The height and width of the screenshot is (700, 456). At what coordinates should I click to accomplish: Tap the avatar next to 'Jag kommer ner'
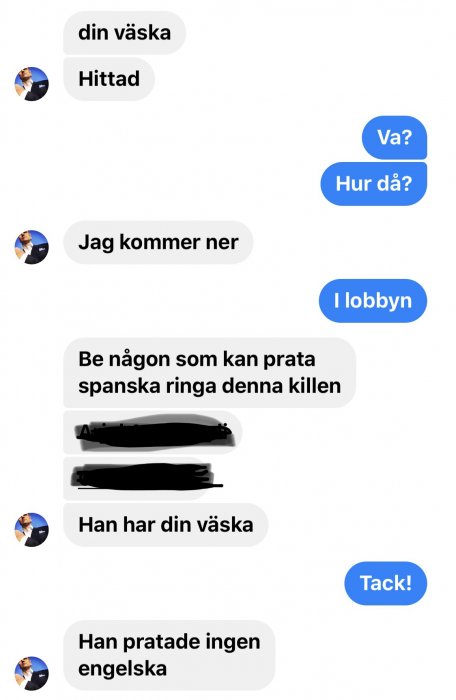tap(31, 247)
